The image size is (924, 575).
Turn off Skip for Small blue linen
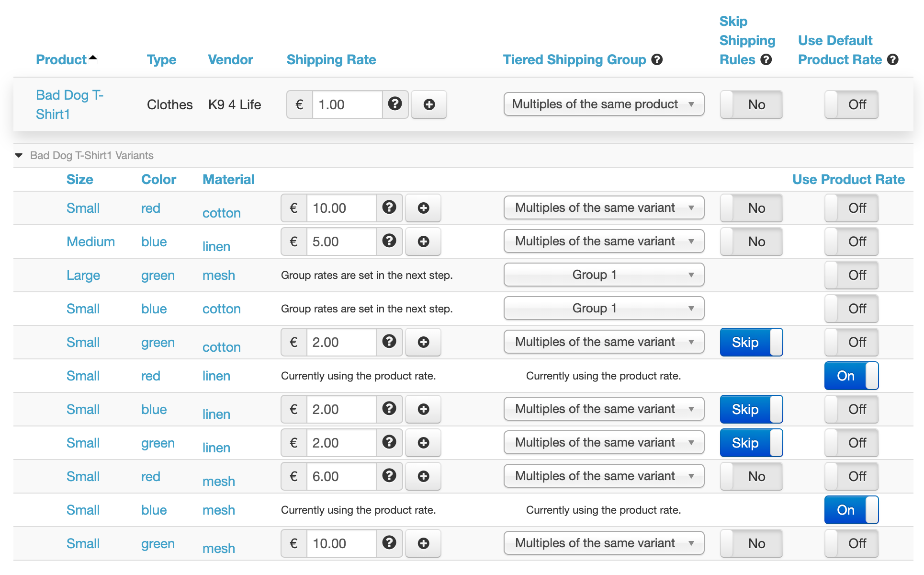751,409
